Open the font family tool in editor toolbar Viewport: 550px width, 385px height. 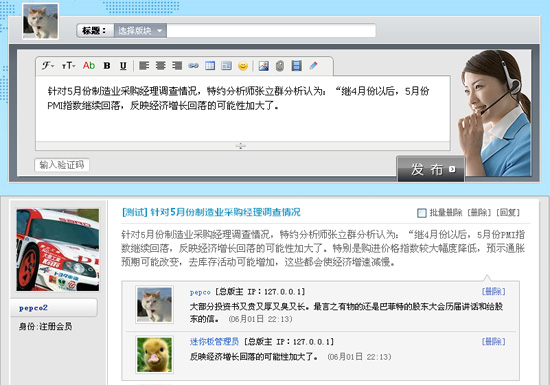point(48,66)
